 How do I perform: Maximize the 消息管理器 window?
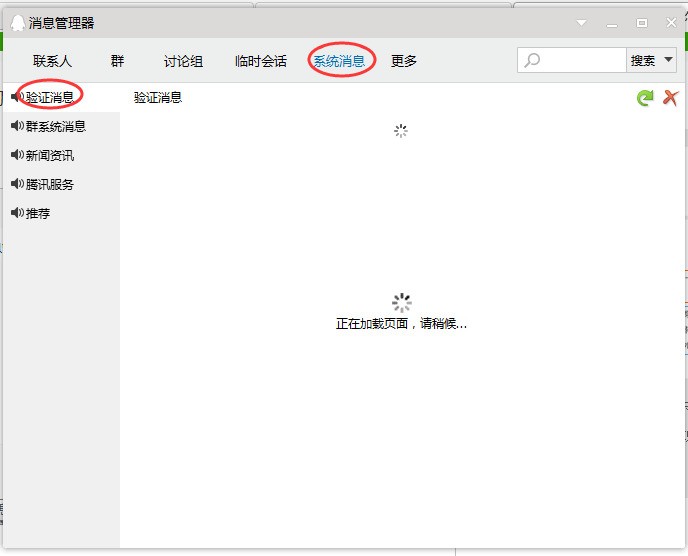(x=641, y=23)
